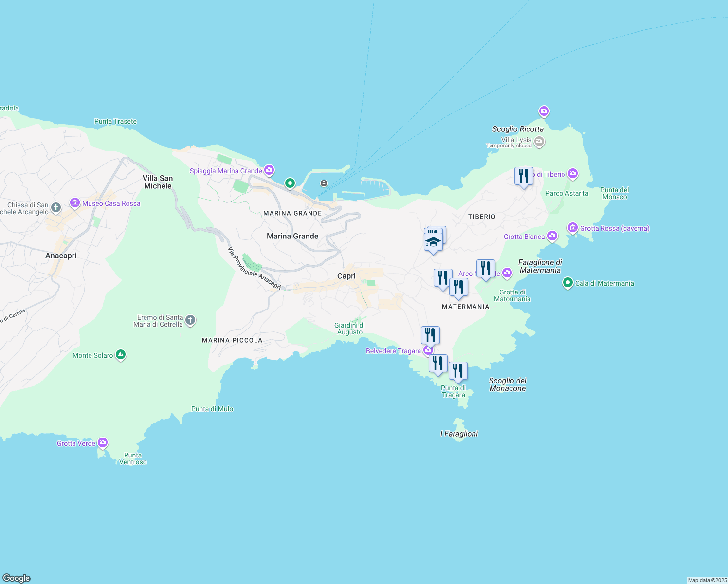Select the camera icon for Grotta Rossa caverna
This screenshot has width=728, height=584.
[573, 228]
